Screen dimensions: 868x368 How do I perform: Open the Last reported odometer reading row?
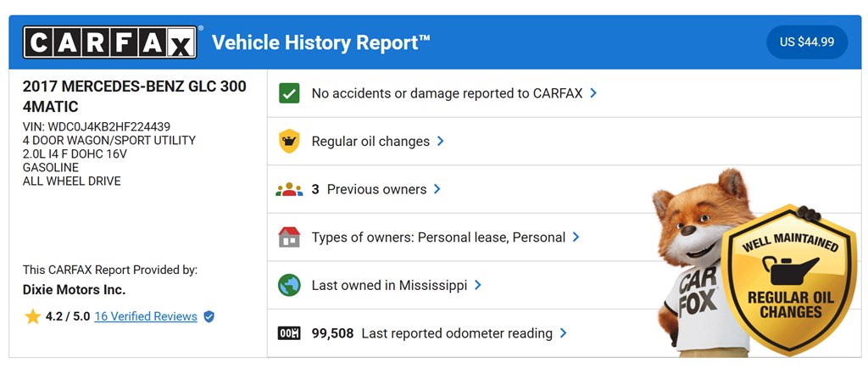pyautogui.click(x=456, y=333)
